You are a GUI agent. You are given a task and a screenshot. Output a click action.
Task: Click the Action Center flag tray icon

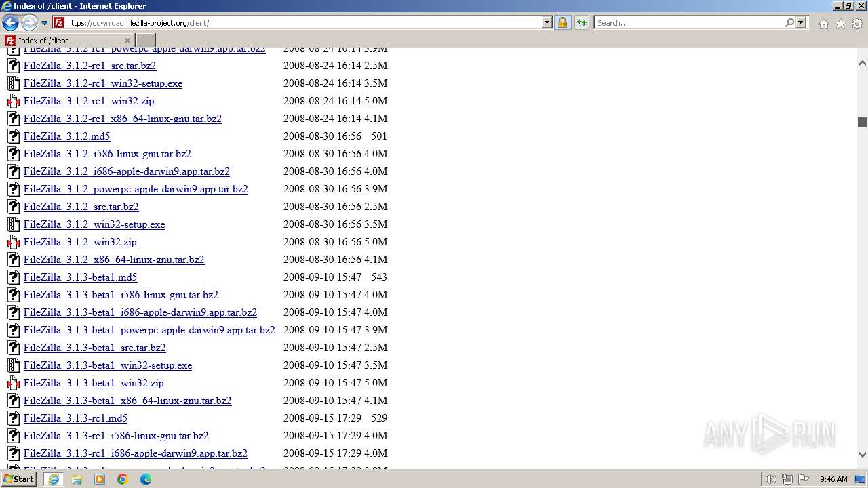pos(804,479)
